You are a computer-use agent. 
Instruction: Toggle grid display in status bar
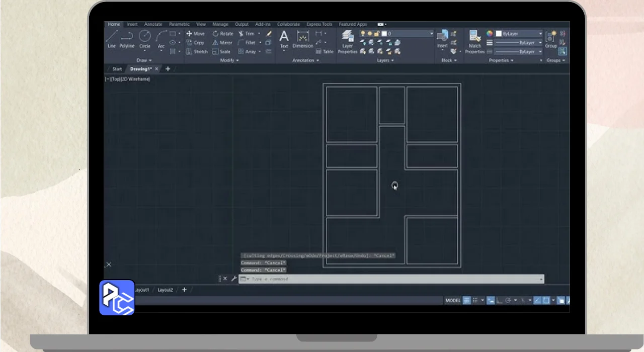[467, 300]
